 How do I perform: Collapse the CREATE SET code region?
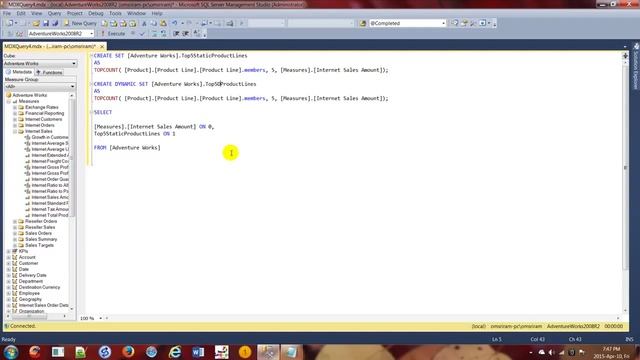point(91,56)
